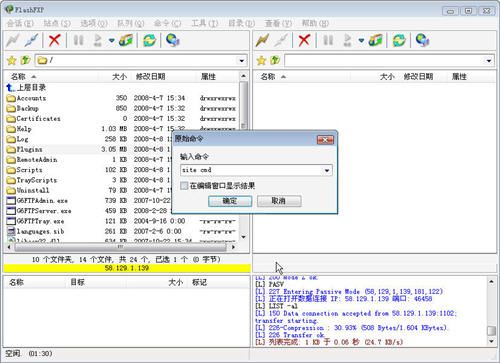Expand the left pane path dropdown
500x363 pixels.
click(242, 61)
